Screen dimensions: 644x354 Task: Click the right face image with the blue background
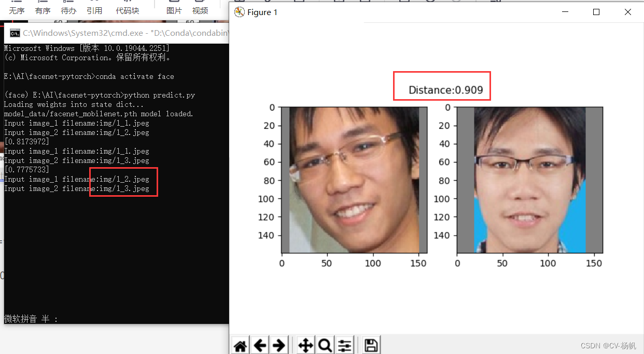pyautogui.click(x=529, y=180)
